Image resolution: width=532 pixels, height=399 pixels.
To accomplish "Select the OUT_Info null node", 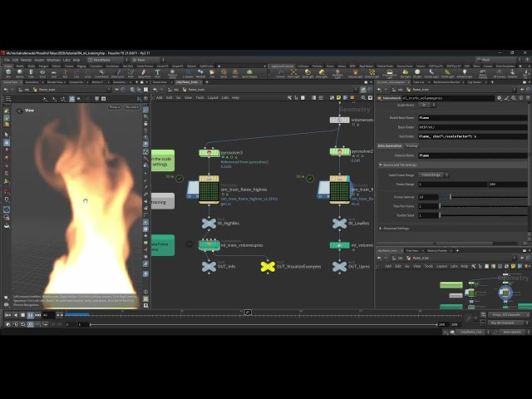I will click(209, 266).
